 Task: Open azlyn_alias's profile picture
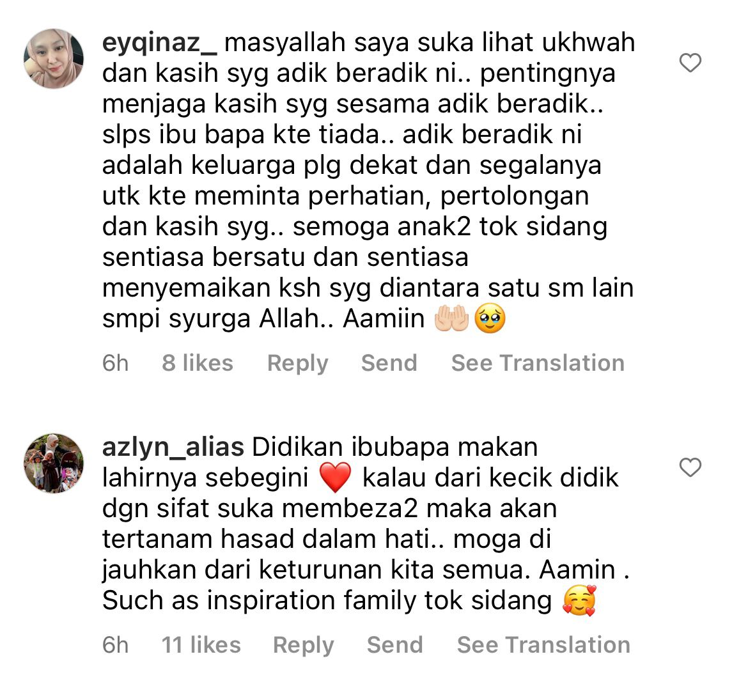pos(54,463)
